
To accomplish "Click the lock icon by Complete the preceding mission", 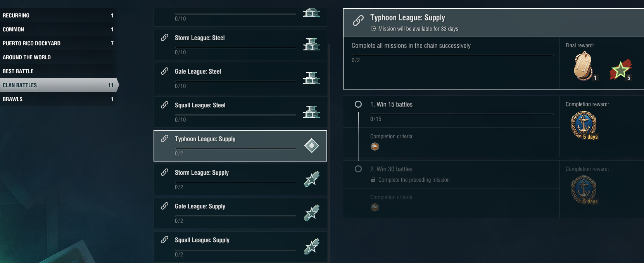I will pyautogui.click(x=373, y=180).
